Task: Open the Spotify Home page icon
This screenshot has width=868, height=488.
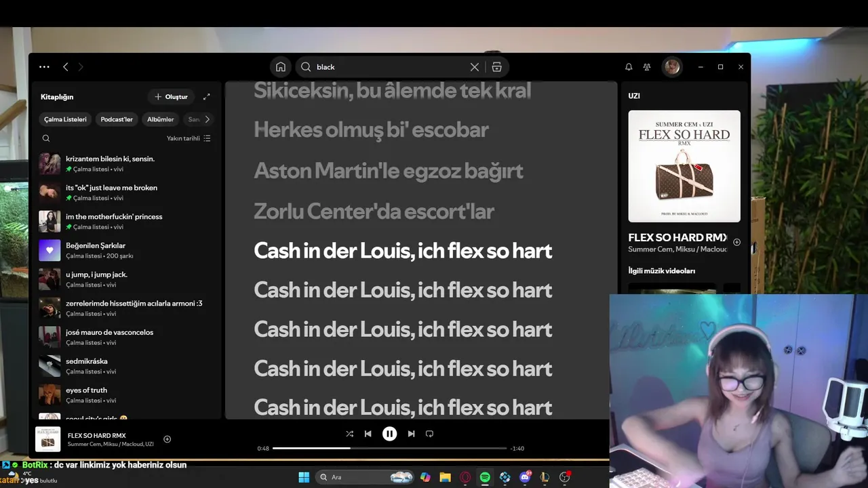Action: (281, 67)
